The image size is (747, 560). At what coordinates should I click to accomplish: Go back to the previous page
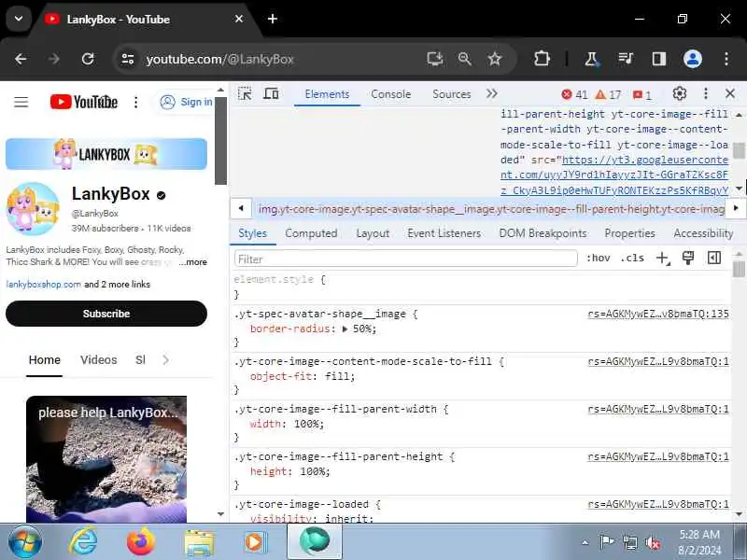(21, 59)
